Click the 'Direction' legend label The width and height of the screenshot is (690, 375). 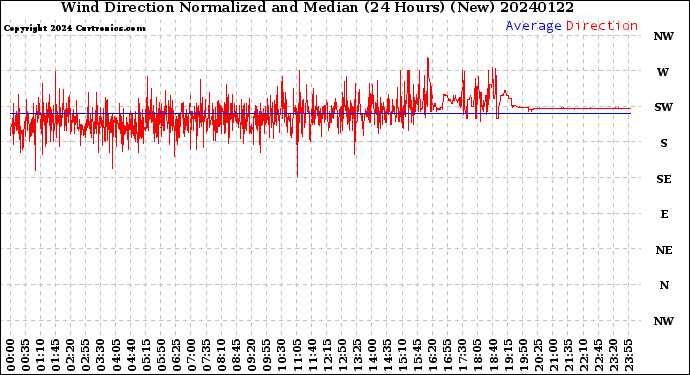coord(602,26)
